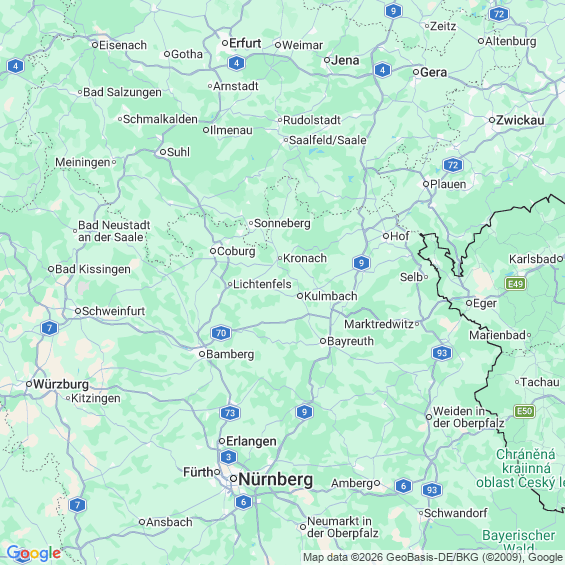The width and height of the screenshot is (565, 565).
Task: Click the Erfurt city label
Action: (x=245, y=43)
